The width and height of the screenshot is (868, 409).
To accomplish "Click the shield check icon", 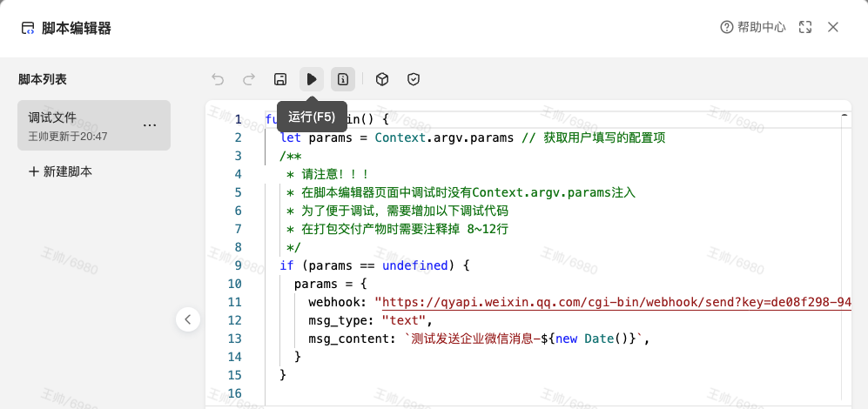I will [x=414, y=79].
